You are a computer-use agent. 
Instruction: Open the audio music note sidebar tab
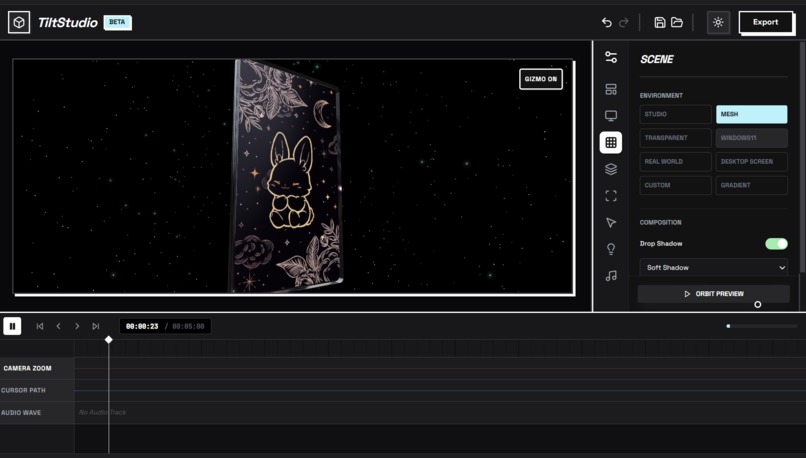tap(611, 276)
